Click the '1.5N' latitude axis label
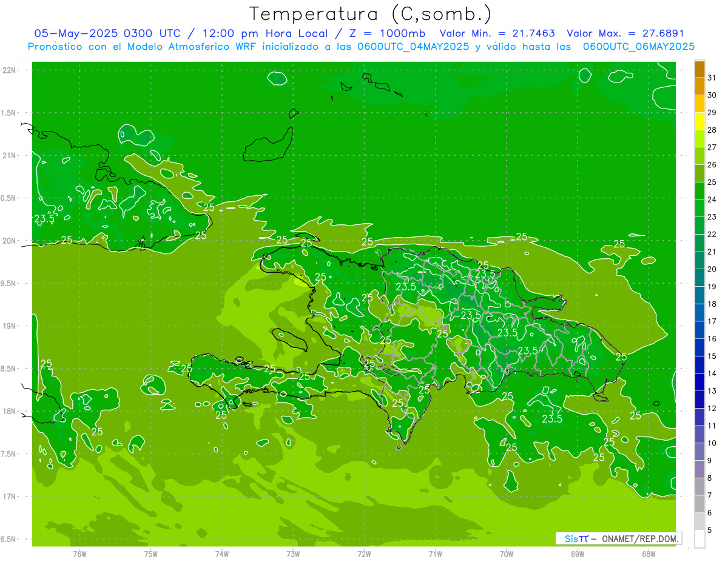 pos(9,113)
